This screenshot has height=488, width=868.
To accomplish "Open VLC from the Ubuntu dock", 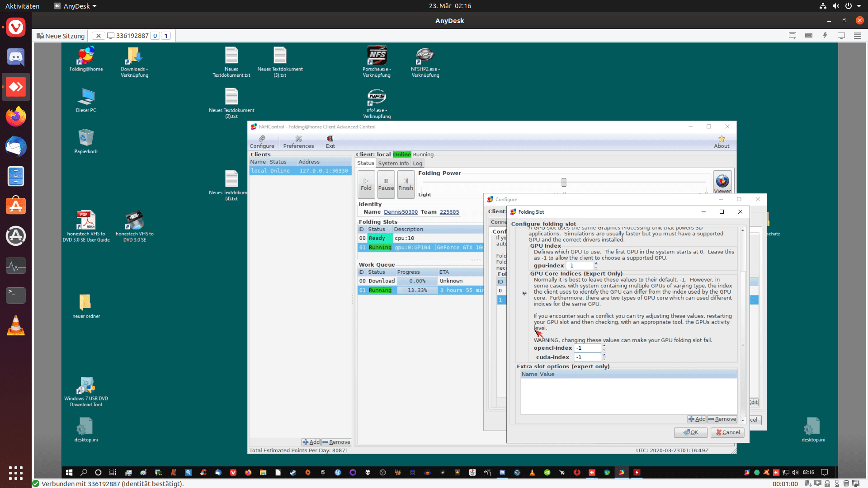I will click(16, 325).
